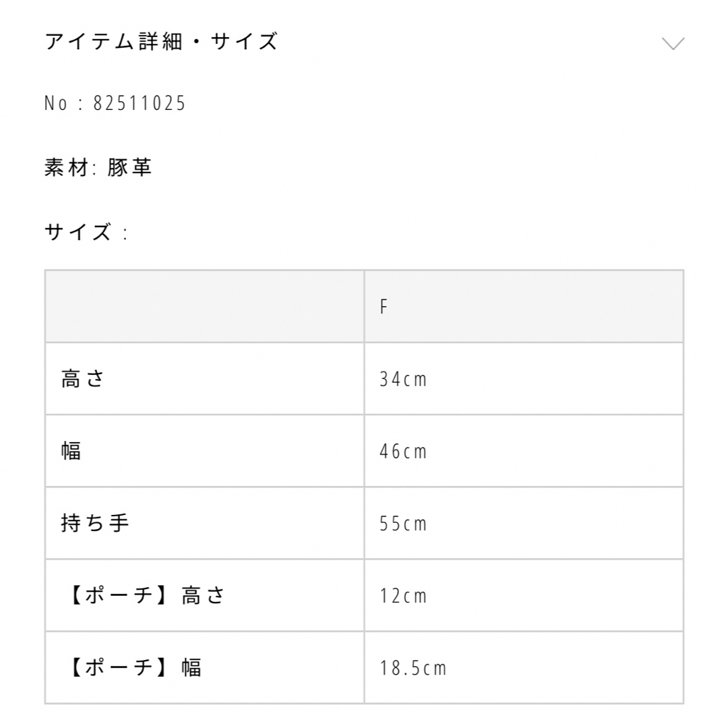
Task: Select the 34cm height value
Action: [403, 380]
